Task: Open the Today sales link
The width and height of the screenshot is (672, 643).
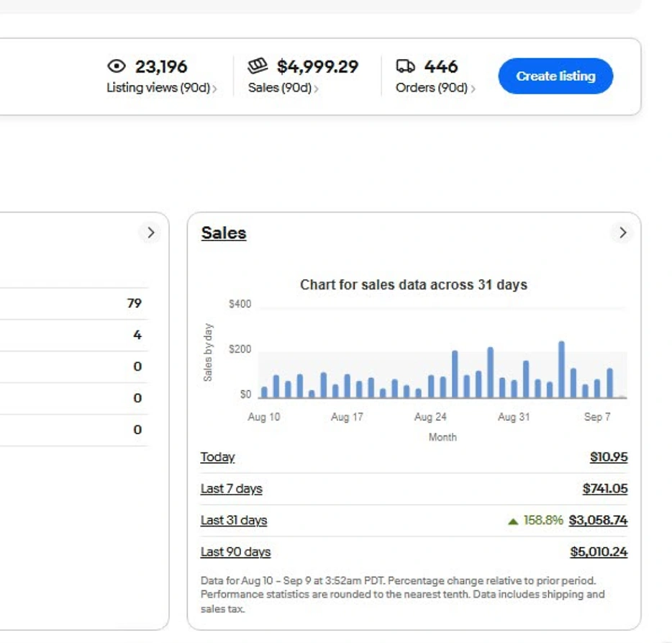Action: click(218, 457)
